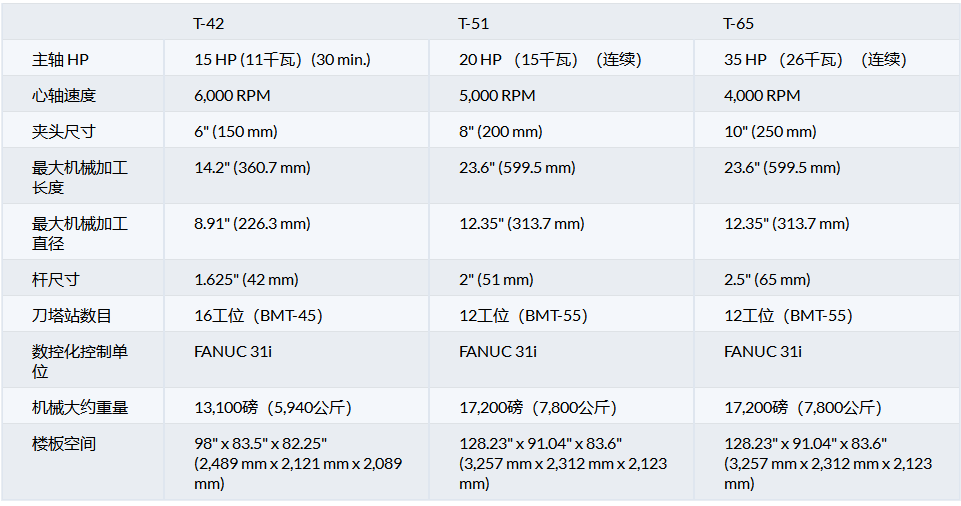The image size is (961, 506).
Task: Click the 刀塔站数目 row label
Action: pos(72,316)
